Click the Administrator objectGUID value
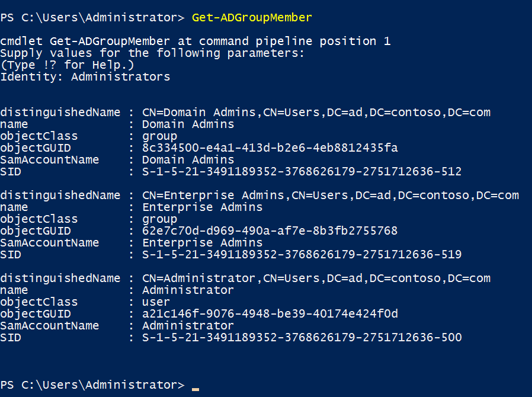This screenshot has width=532, height=397. [x=270, y=314]
